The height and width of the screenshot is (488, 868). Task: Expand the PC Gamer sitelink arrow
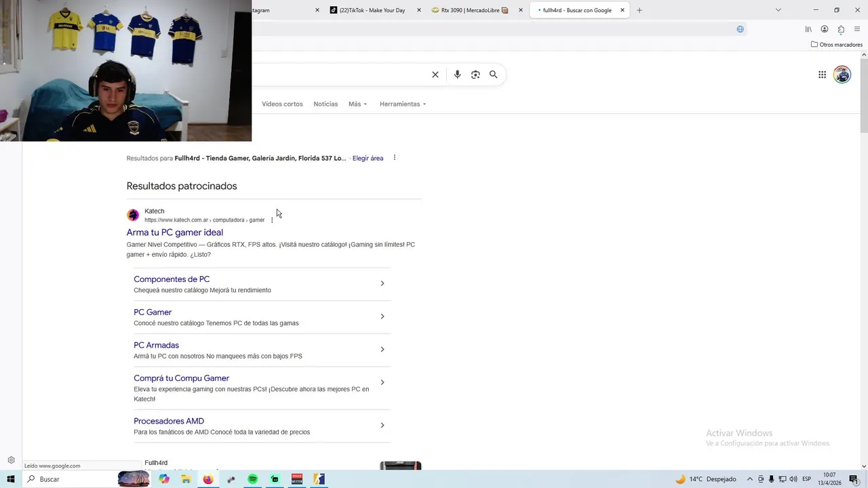click(x=382, y=317)
